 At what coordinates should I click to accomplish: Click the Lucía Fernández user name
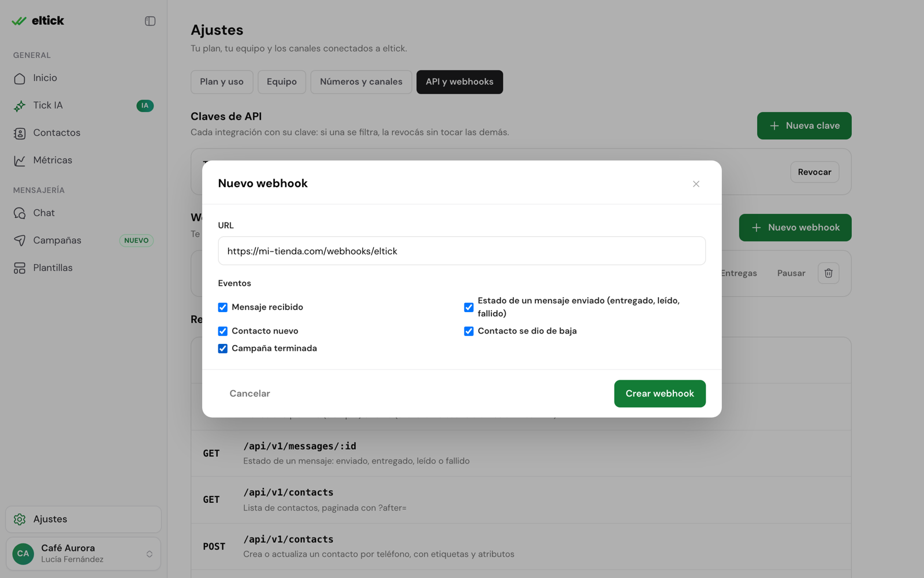click(72, 560)
